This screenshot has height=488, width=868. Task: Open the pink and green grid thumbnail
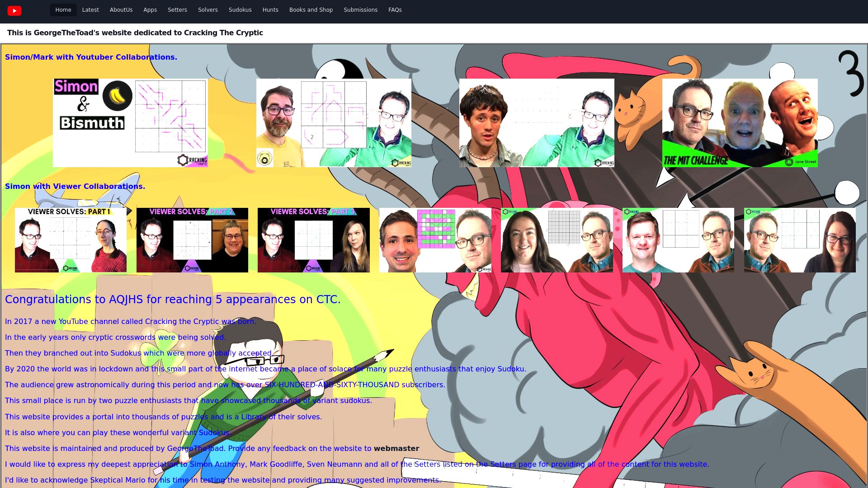point(435,240)
